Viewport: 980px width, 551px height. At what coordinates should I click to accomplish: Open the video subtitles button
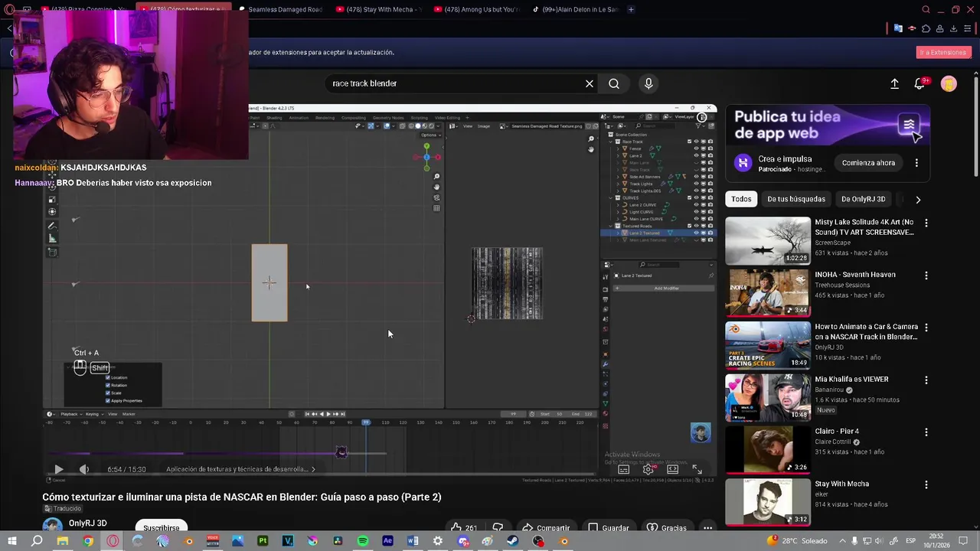click(x=623, y=469)
